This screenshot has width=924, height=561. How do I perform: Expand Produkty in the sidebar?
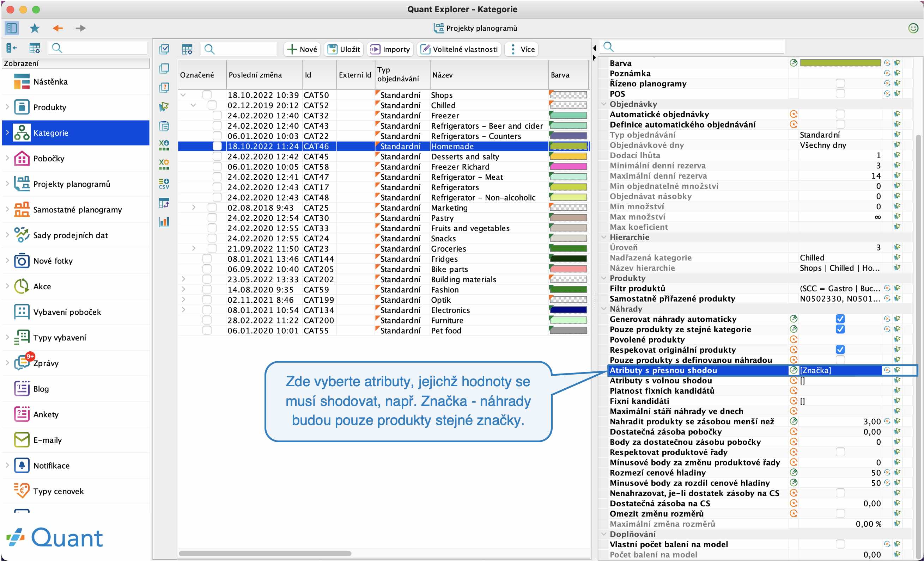pyautogui.click(x=7, y=107)
